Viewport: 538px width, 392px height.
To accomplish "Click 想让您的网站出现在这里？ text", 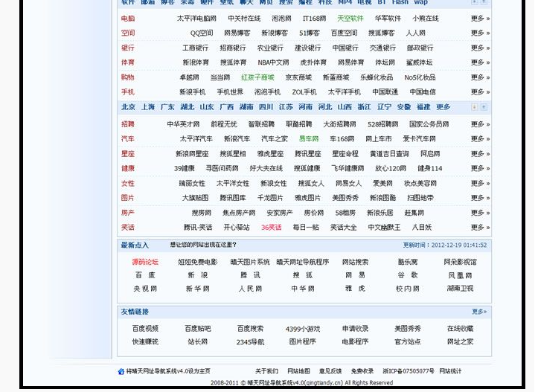I will (203, 245).
